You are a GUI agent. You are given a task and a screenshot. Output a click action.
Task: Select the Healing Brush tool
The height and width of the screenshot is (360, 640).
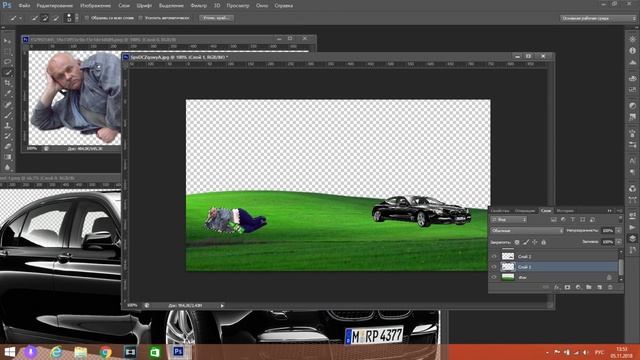(7, 104)
